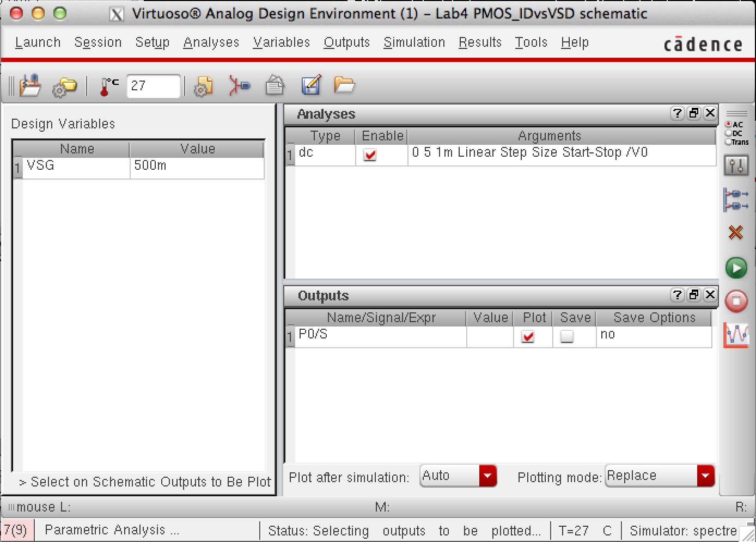The image size is (756, 542).
Task: Click the setup gear folder toolbar icon
Action: 64,87
